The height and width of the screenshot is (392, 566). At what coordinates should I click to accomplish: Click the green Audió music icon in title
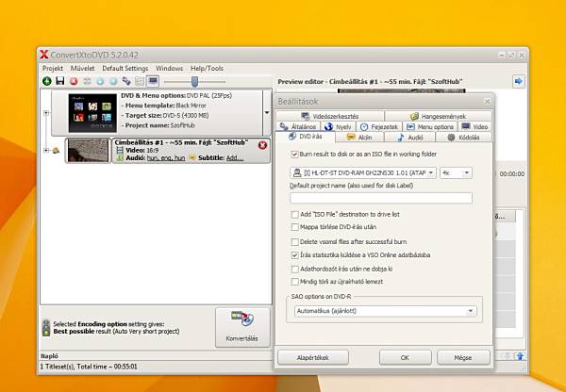pos(120,158)
